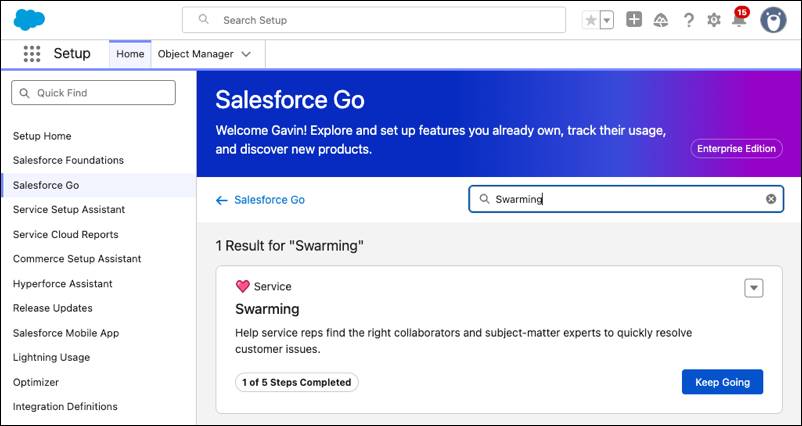Click the Swarming search field
Viewport: 802px width, 426px height.
point(626,199)
